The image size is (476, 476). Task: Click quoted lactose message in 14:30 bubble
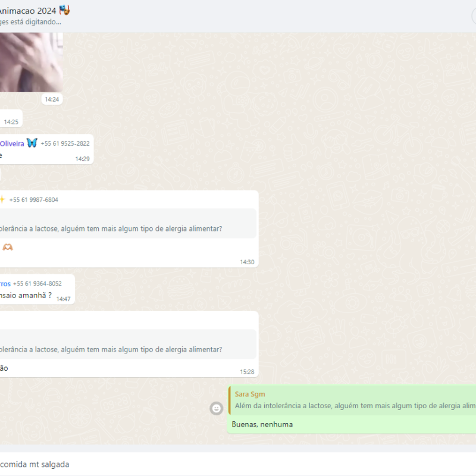tap(128, 224)
